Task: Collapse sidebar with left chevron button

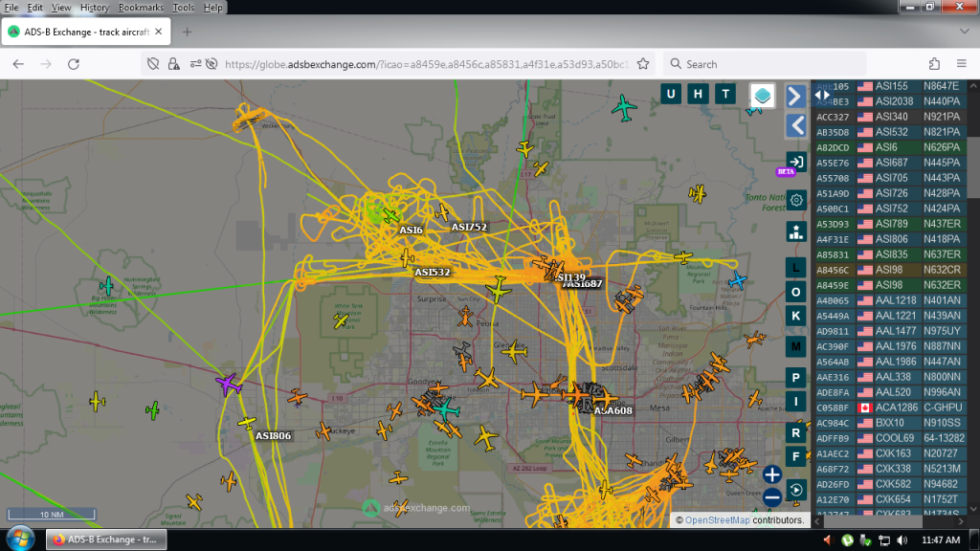Action: click(795, 125)
